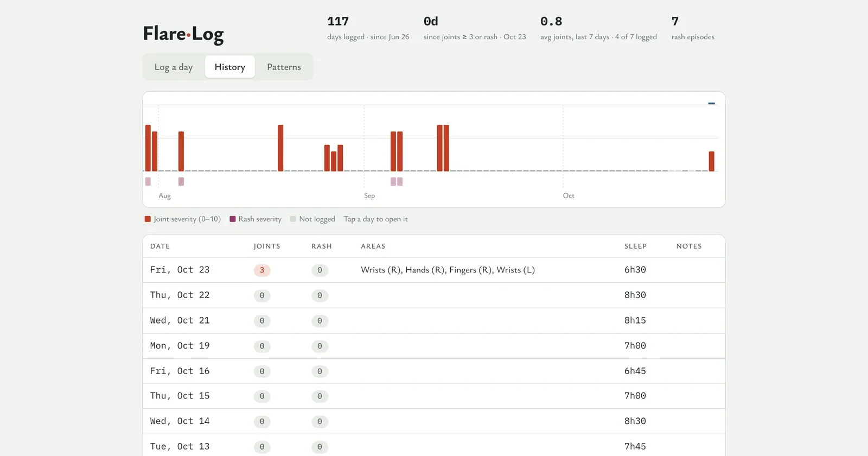Click the 0d since-flare stat
The image size is (868, 456).
[475, 28]
